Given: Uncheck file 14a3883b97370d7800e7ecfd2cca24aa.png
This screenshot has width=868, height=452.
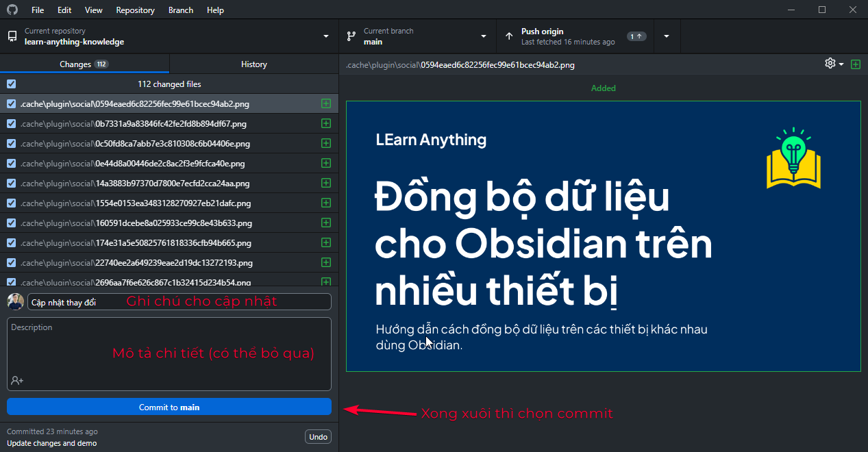Looking at the screenshot, I should pyautogui.click(x=11, y=183).
